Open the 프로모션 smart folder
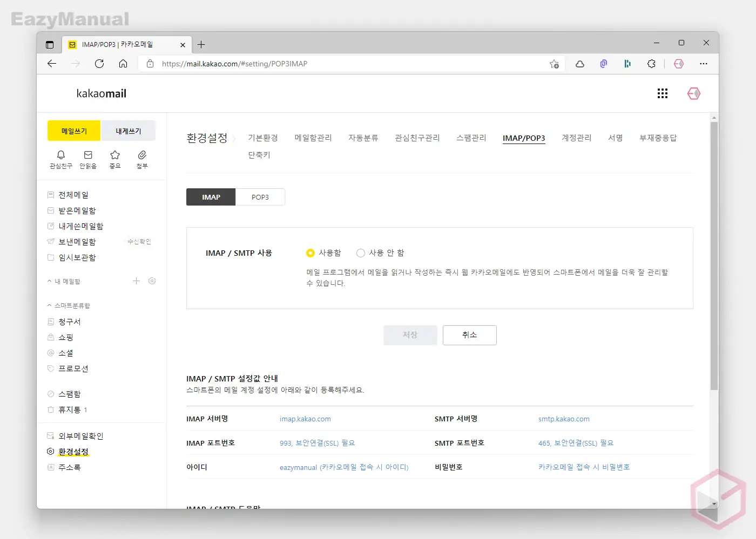This screenshot has width=756, height=539. pyautogui.click(x=73, y=369)
